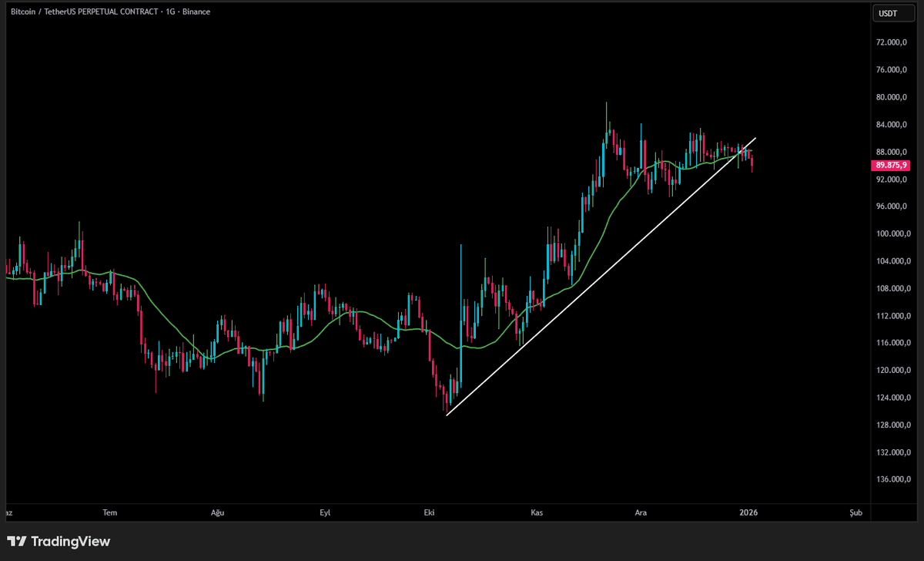
Task: Click the 124.000,0 price axis label
Action: (892, 398)
